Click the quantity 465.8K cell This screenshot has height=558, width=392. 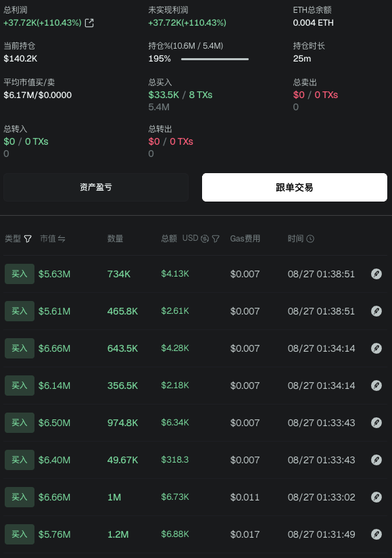[x=122, y=311]
